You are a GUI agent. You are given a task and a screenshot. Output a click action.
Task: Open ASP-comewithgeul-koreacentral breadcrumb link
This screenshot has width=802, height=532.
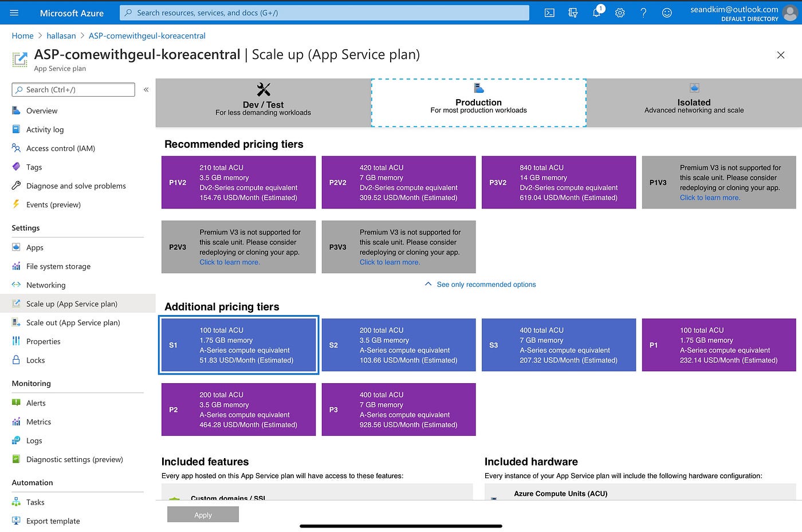[147, 36]
